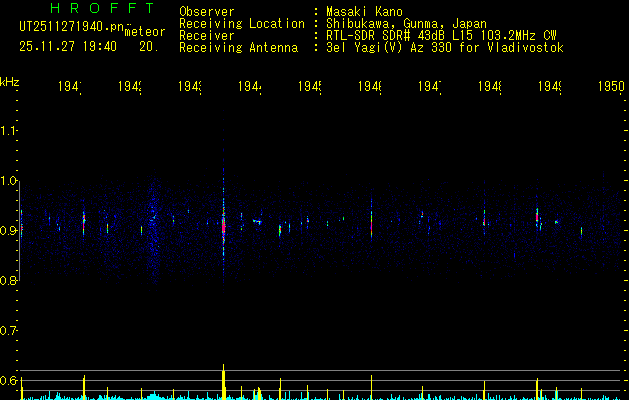The image size is (629, 400).
Task: Click the meteor count value '20.'
Action: pyautogui.click(x=149, y=47)
